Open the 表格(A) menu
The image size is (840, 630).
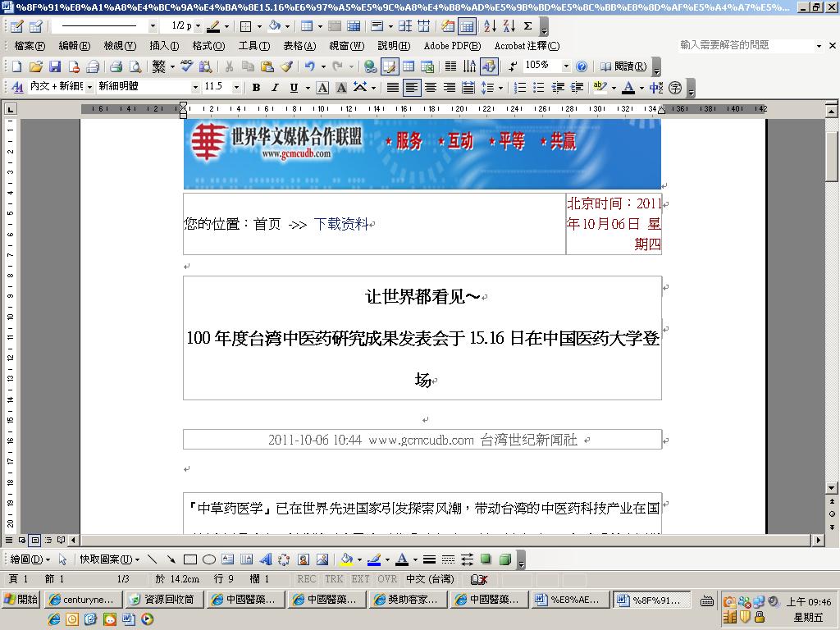pyautogui.click(x=299, y=46)
